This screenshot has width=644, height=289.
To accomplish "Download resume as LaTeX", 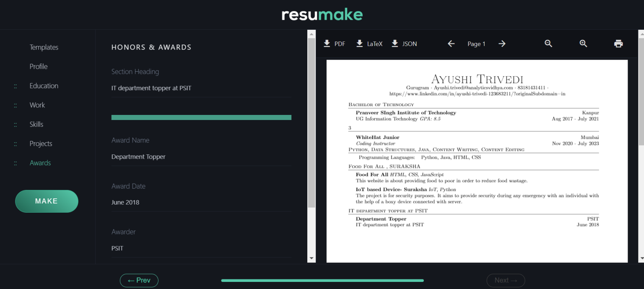I will coord(369,44).
